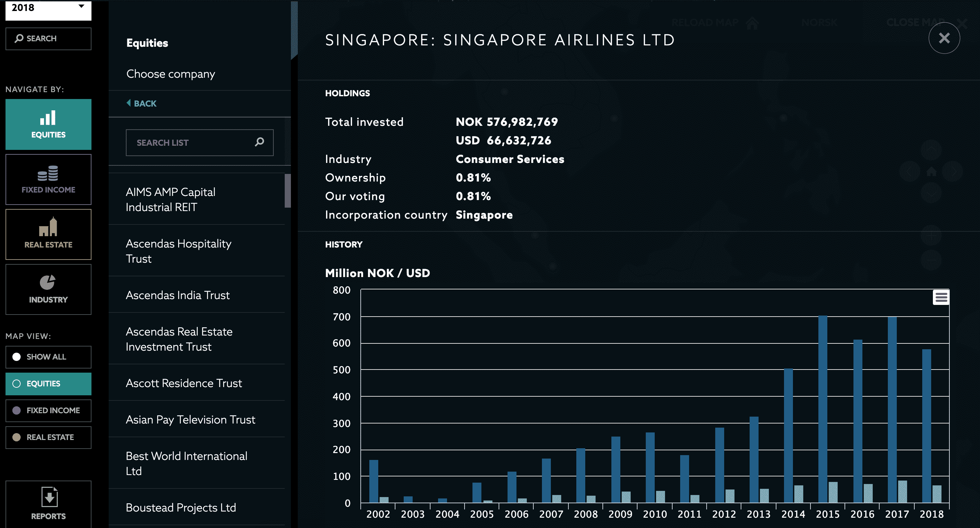Click the 2018 NOK bar in chart
980x528 pixels.
[926, 426]
